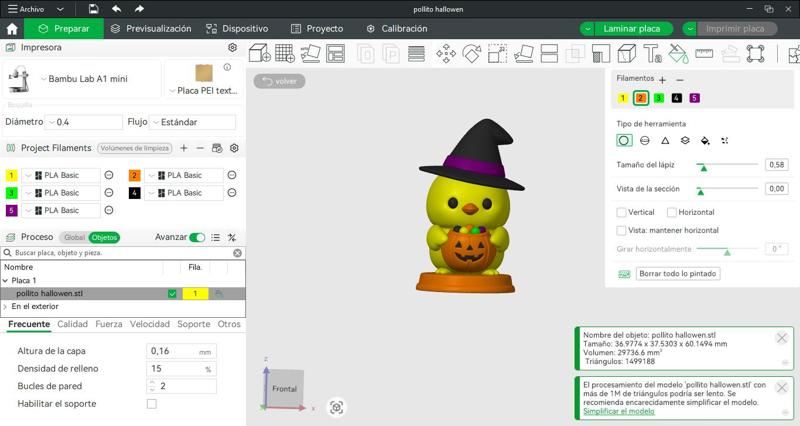Open printer settings gear beside Impresora

[232, 47]
